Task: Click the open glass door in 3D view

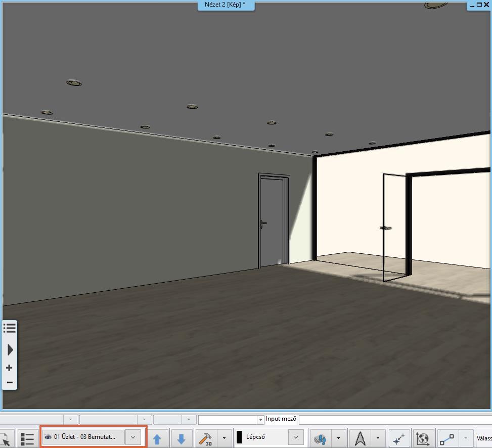Action: tap(395, 228)
